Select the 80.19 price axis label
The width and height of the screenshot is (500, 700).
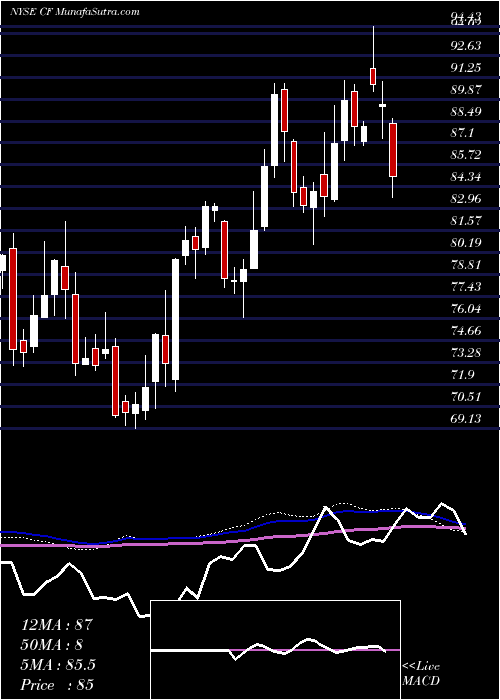point(465,243)
